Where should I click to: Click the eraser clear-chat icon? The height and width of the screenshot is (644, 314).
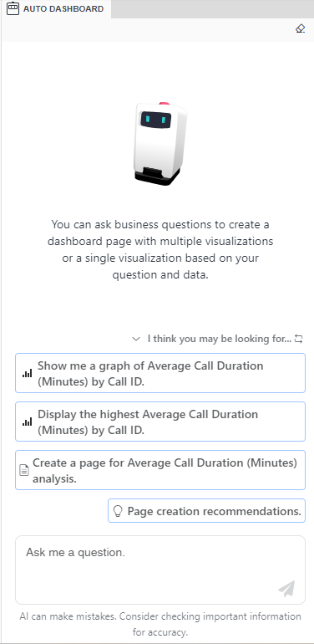tap(300, 28)
